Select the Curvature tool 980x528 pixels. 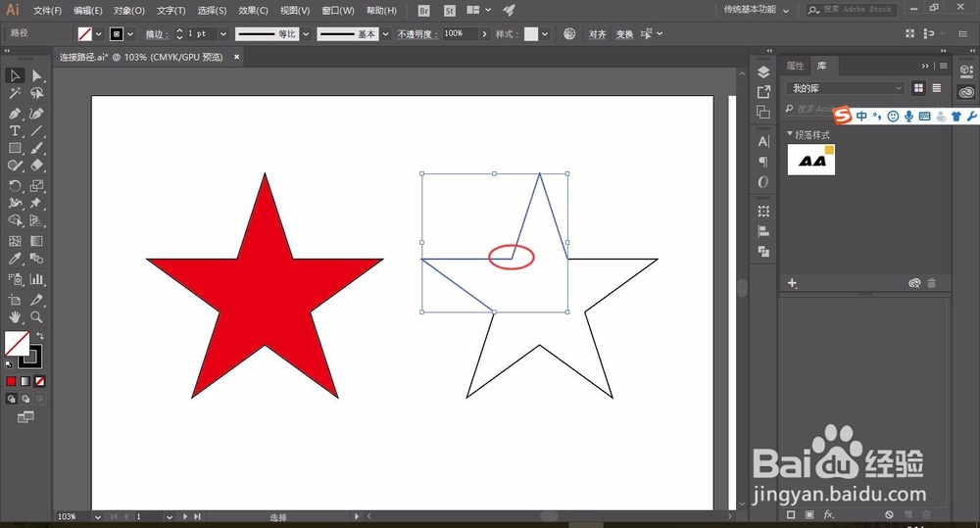point(37,114)
